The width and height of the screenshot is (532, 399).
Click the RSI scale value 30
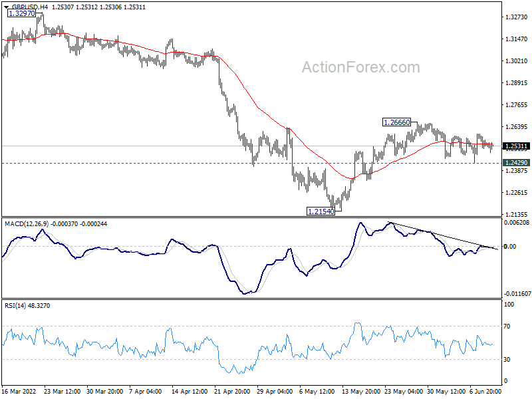507,360
